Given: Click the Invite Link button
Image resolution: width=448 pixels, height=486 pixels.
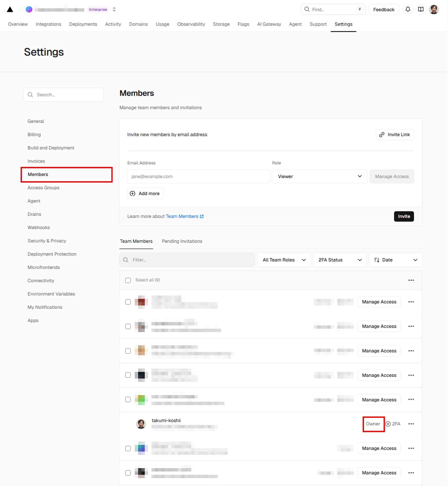Looking at the screenshot, I should [395, 135].
